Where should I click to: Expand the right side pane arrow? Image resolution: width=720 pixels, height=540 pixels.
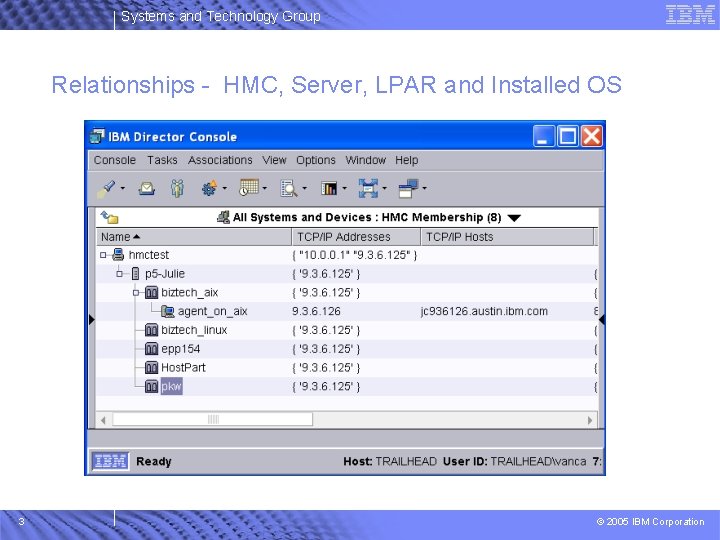click(x=602, y=319)
